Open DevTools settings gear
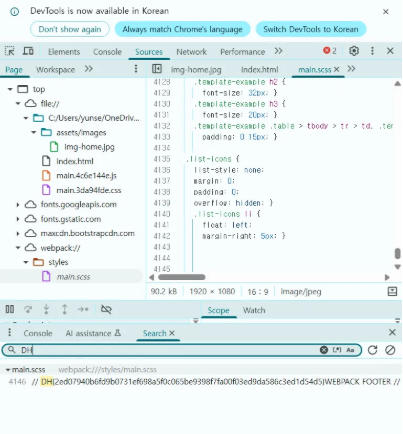Screen dimensions: 403x434 (354, 51)
